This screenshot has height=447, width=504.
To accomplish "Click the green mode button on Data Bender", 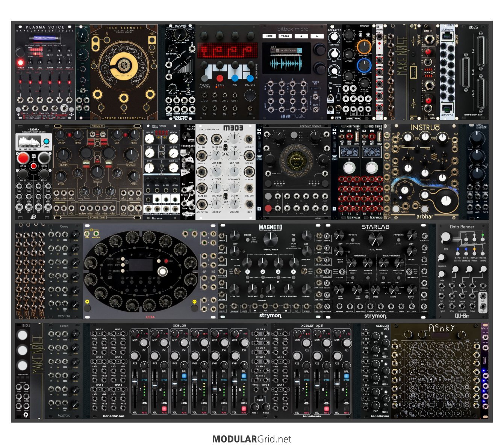I will (x=483, y=239).
